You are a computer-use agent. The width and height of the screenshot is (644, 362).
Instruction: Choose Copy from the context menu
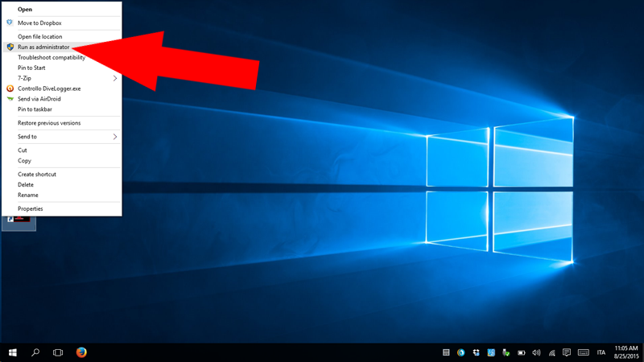pos(62,160)
